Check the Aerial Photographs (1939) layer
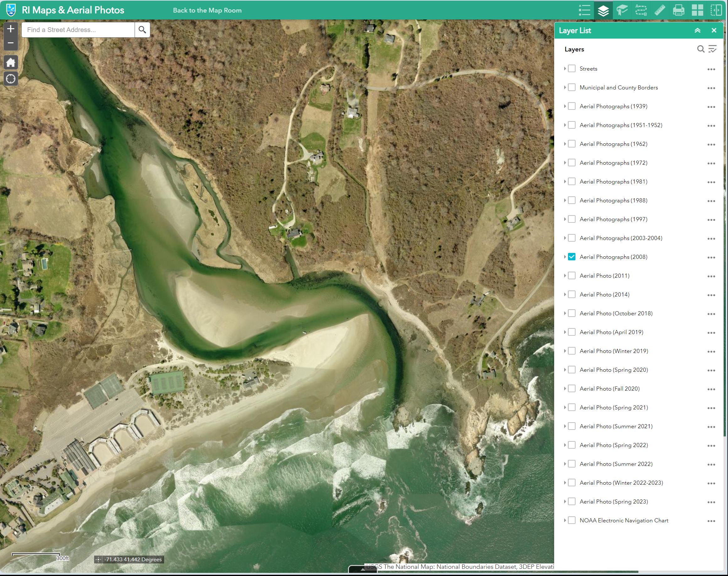Image resolution: width=728 pixels, height=576 pixels. pyautogui.click(x=571, y=106)
